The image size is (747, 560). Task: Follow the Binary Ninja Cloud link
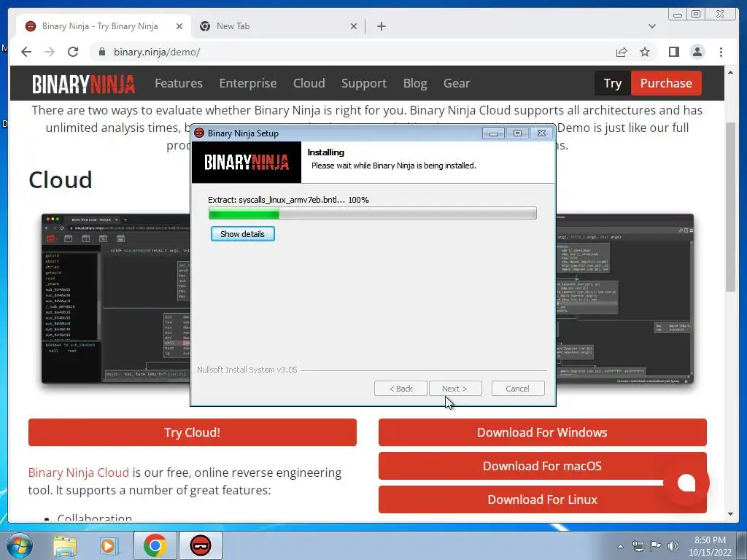click(x=79, y=472)
